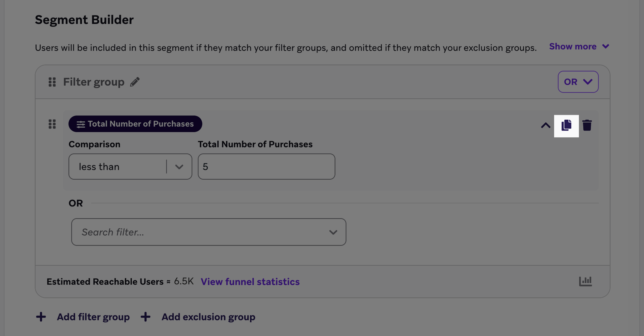The width and height of the screenshot is (644, 336).
Task: Click Add filter group
Action: point(93,317)
